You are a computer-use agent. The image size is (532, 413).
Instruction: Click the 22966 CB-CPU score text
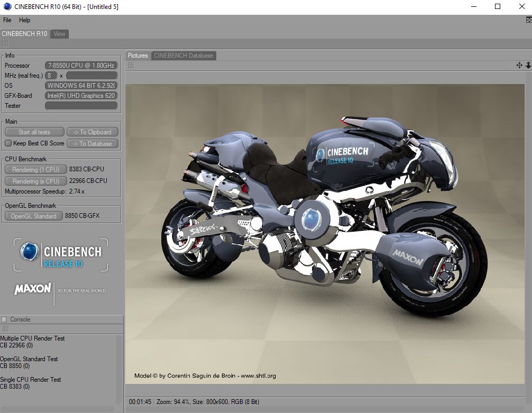pos(88,181)
